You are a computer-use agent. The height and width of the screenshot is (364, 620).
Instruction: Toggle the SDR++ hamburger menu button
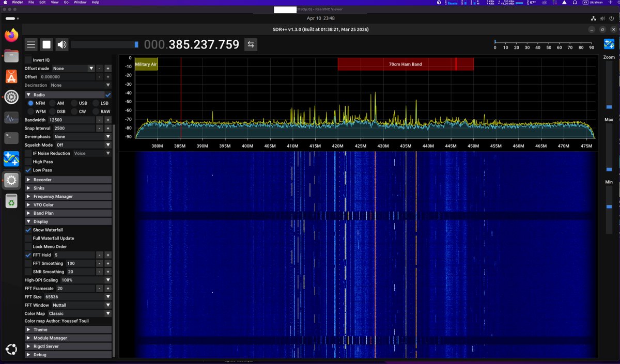coord(31,44)
